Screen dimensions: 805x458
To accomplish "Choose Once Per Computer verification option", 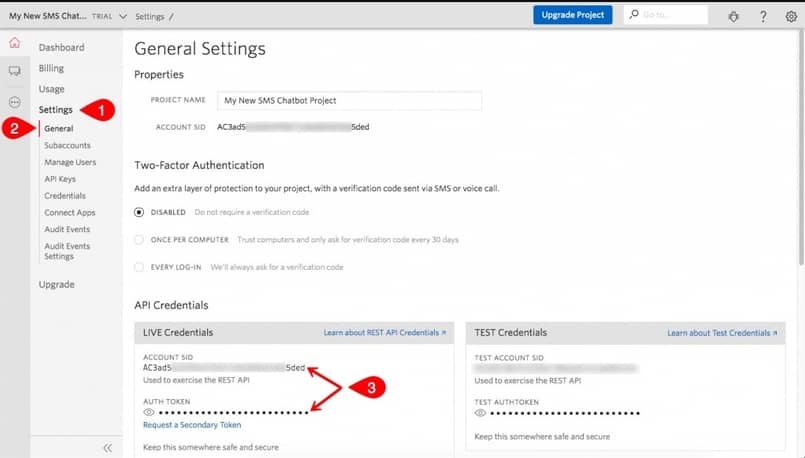I will tap(139, 240).
